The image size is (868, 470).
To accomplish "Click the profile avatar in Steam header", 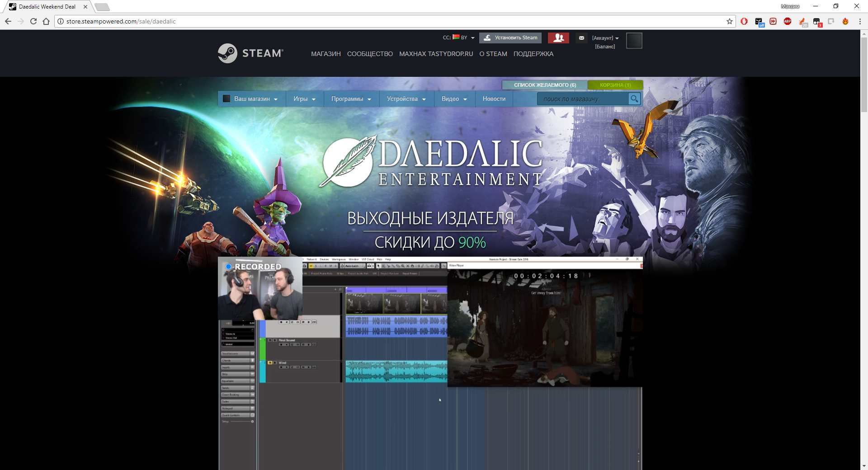I will [x=634, y=41].
